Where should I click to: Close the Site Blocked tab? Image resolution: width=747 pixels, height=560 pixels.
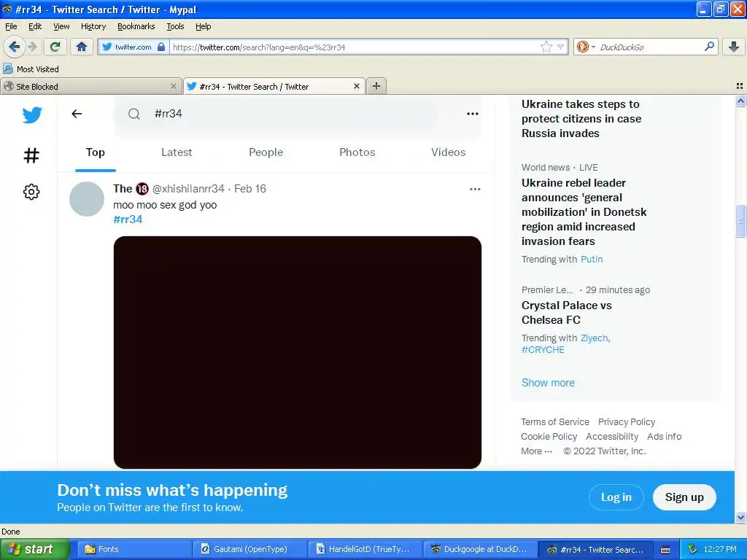174,86
